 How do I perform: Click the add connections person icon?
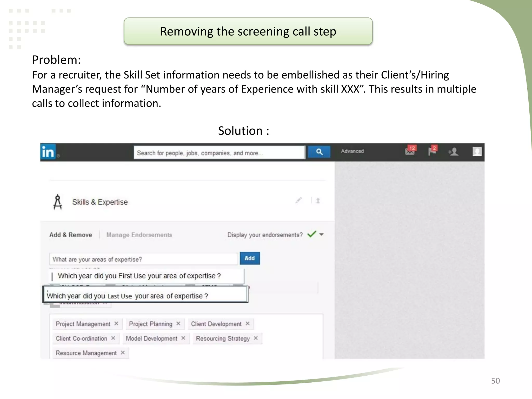[x=453, y=151]
